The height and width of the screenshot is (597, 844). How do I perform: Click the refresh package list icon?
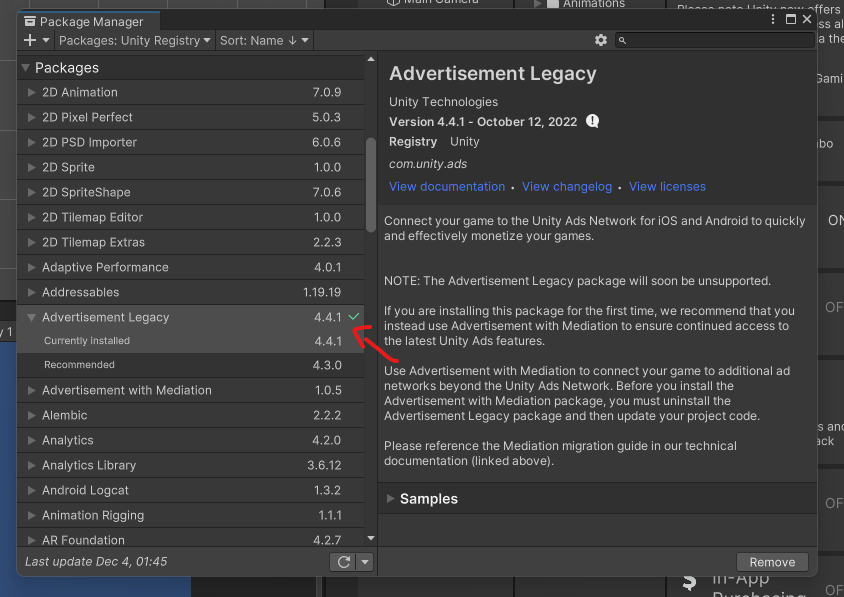[x=343, y=562]
